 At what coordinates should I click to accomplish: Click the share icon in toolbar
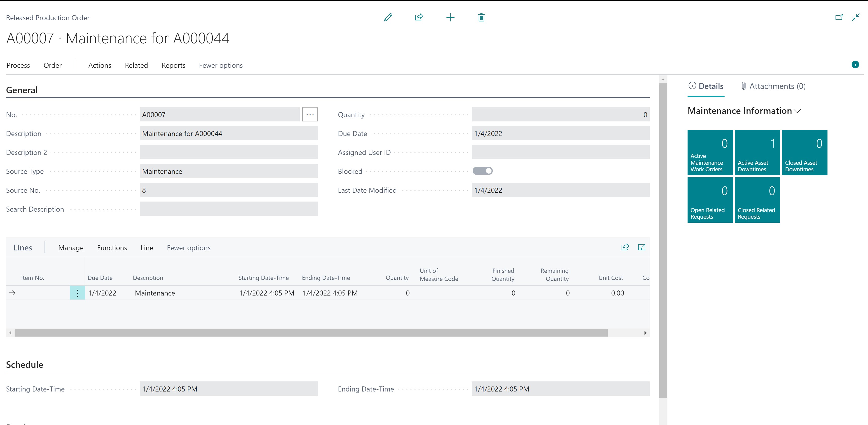[420, 17]
